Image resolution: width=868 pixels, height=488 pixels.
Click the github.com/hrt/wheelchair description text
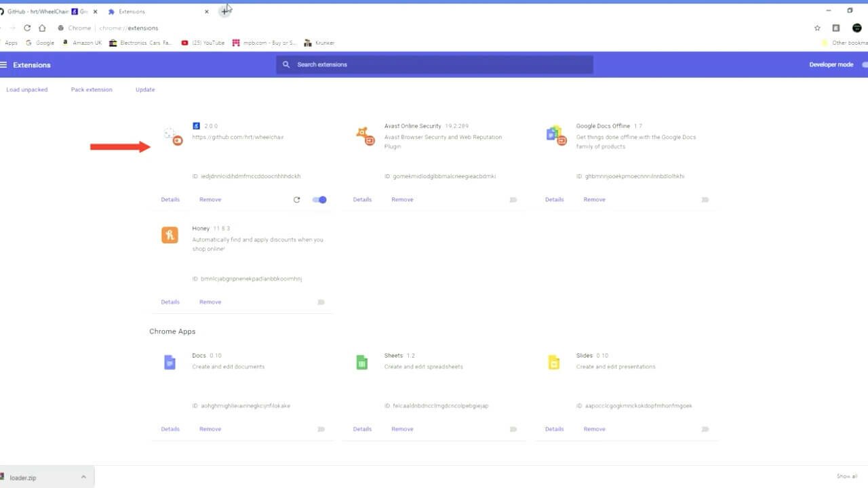click(238, 137)
